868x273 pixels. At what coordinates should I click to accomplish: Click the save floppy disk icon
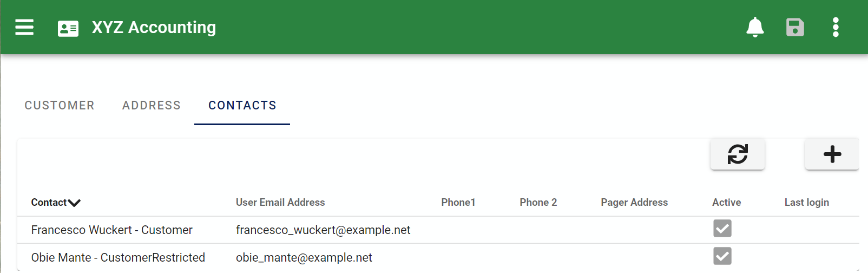pos(795,27)
